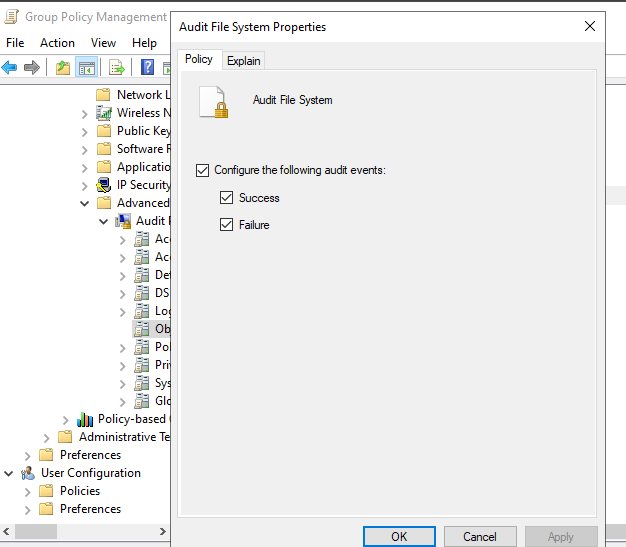Click the Policy Change category icon

tap(142, 347)
